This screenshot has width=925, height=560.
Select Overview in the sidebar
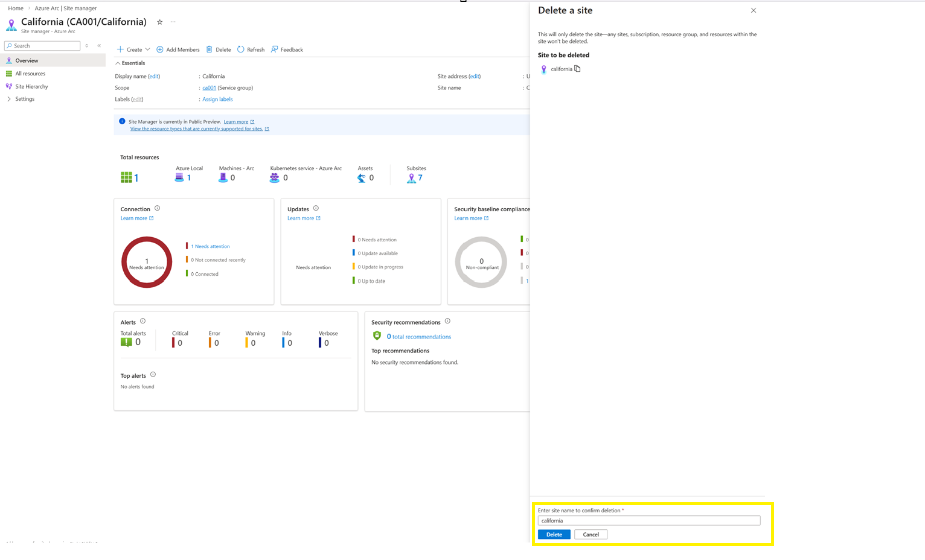point(53,60)
